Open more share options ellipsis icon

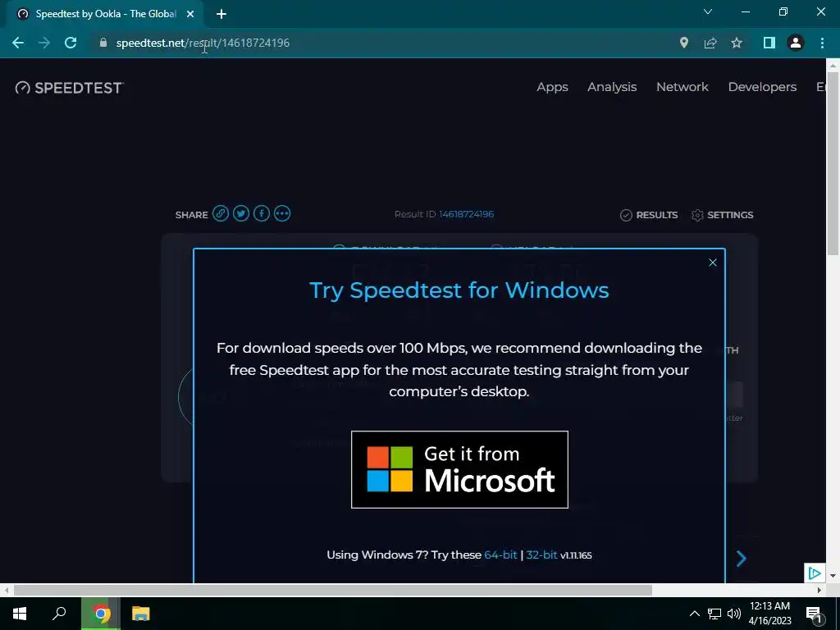(282, 214)
